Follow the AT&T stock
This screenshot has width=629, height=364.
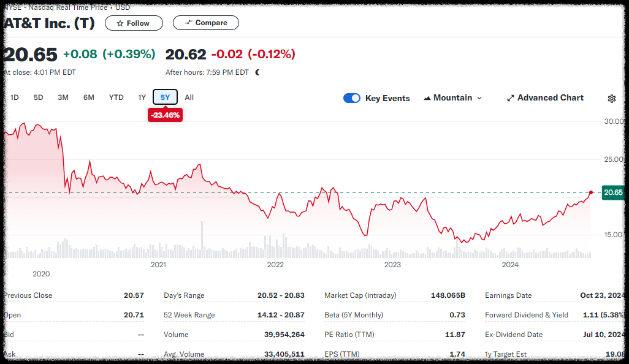tap(134, 23)
